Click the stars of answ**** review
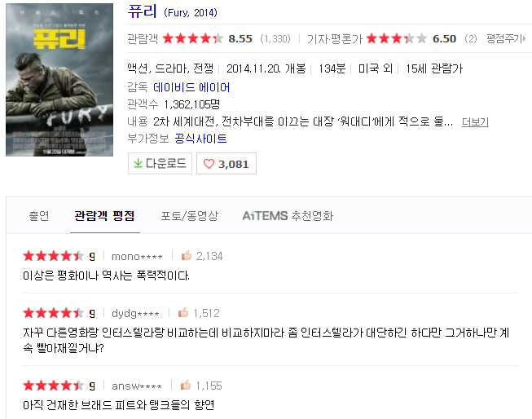Image resolution: width=532 pixels, height=419 pixels. coord(53,386)
